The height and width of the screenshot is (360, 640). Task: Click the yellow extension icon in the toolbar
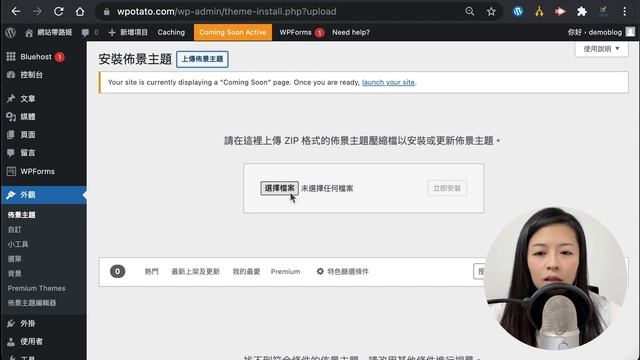(x=539, y=11)
